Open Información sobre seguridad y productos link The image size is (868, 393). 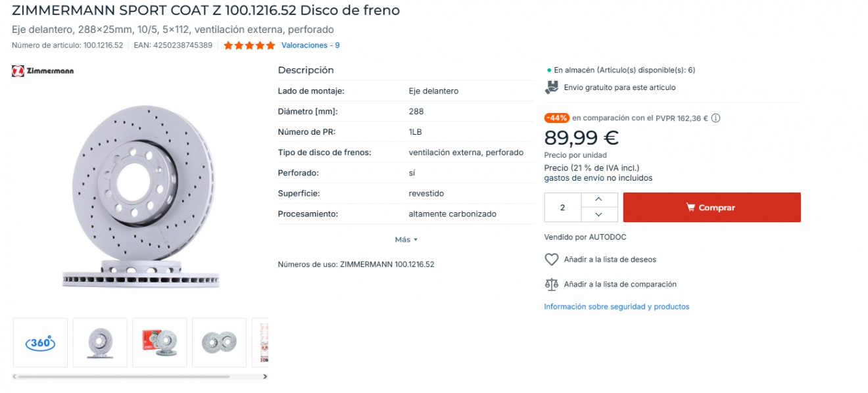(x=616, y=307)
